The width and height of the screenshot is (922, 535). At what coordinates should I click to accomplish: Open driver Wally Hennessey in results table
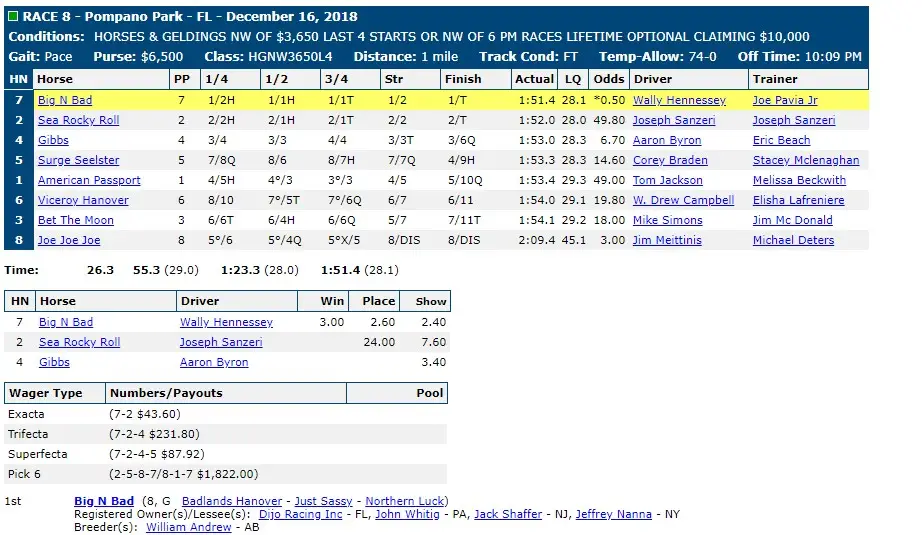tap(679, 100)
